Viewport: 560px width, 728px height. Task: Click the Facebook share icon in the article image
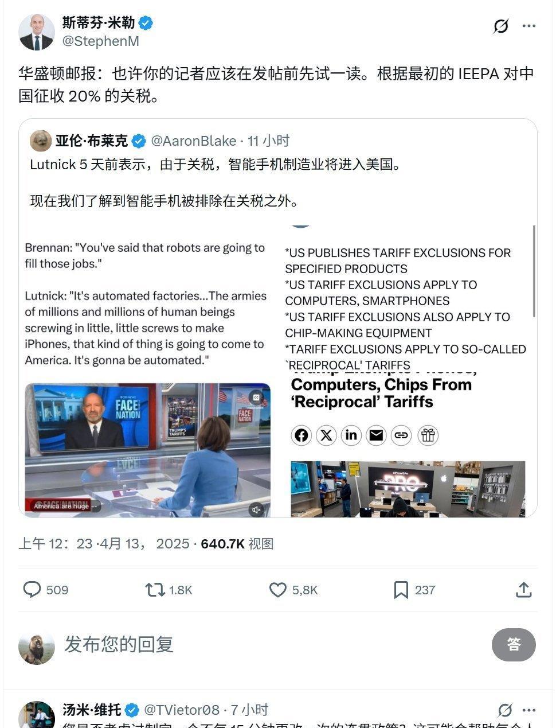coord(301,435)
